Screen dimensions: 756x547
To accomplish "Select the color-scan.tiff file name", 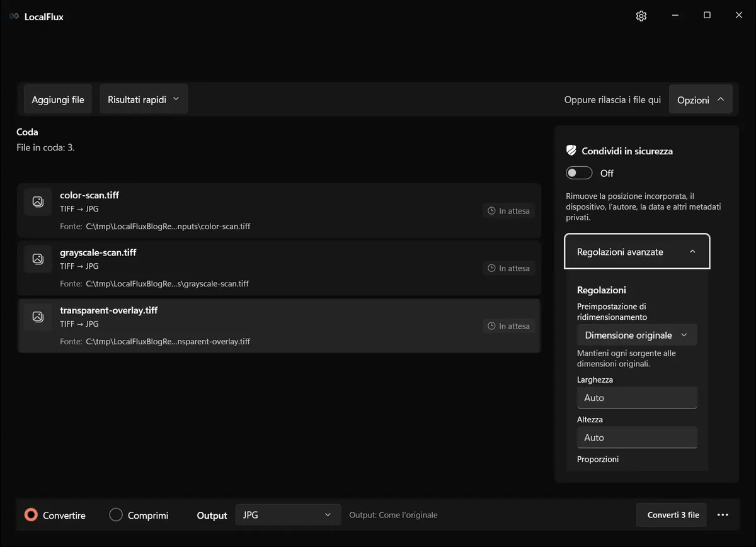I will (x=89, y=195).
